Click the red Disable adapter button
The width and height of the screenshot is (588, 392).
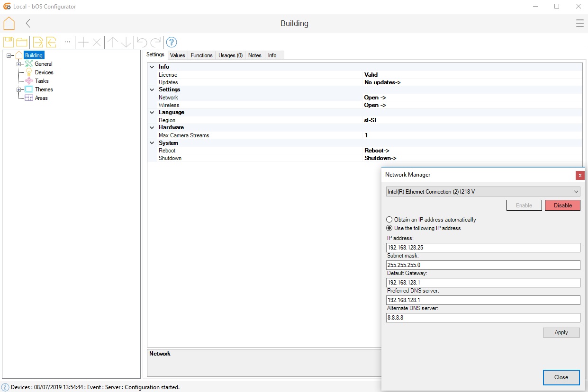click(562, 205)
